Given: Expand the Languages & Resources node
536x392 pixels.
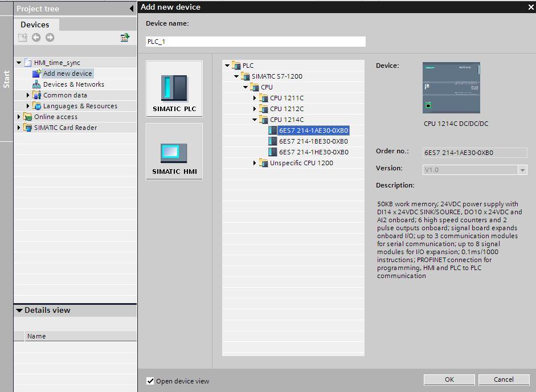Looking at the screenshot, I should [28, 106].
